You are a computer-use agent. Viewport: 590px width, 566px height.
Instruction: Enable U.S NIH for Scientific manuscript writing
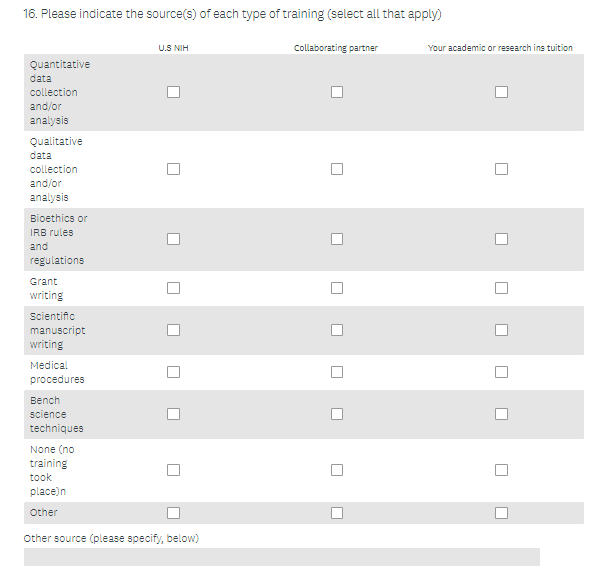[173, 330]
